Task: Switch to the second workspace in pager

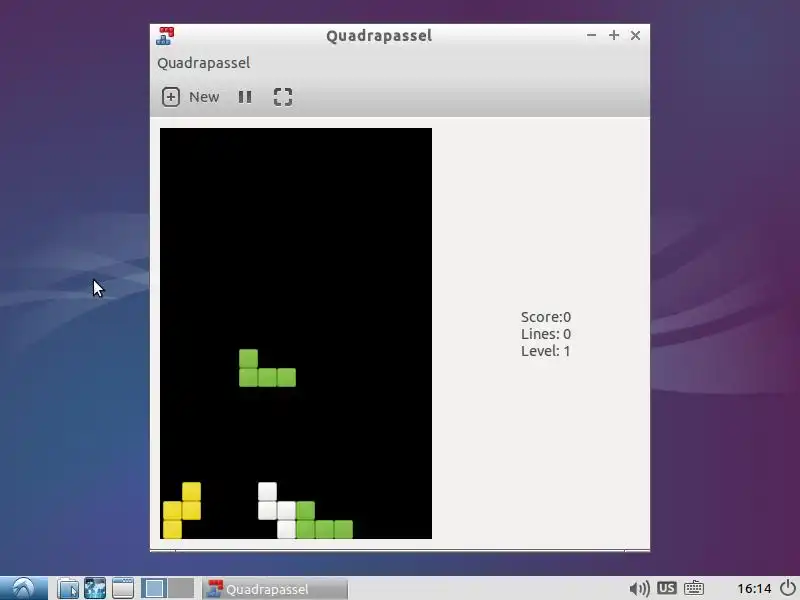Action: pos(181,588)
